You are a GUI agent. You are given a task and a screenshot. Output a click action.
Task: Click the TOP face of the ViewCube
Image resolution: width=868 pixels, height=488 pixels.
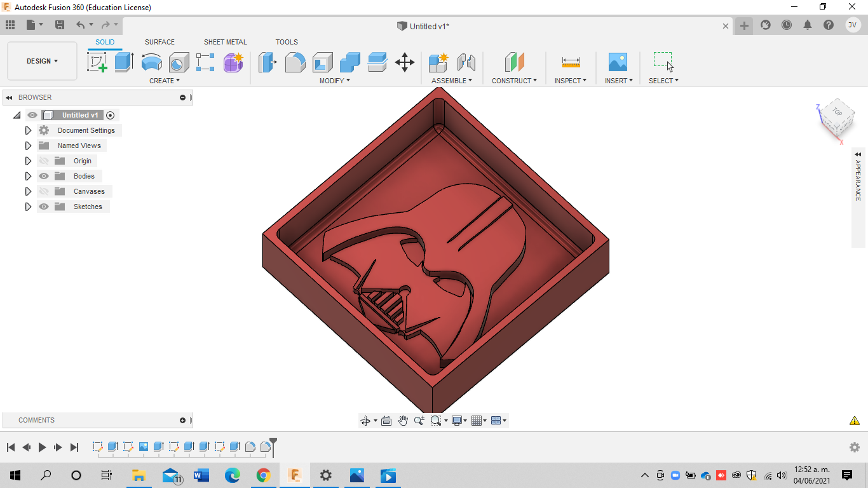837,112
